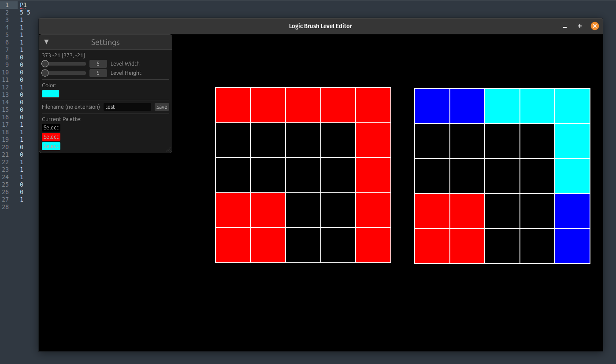Collapse the Settings panel triangle
Screen dimensions: 616x364
[x=46, y=42]
